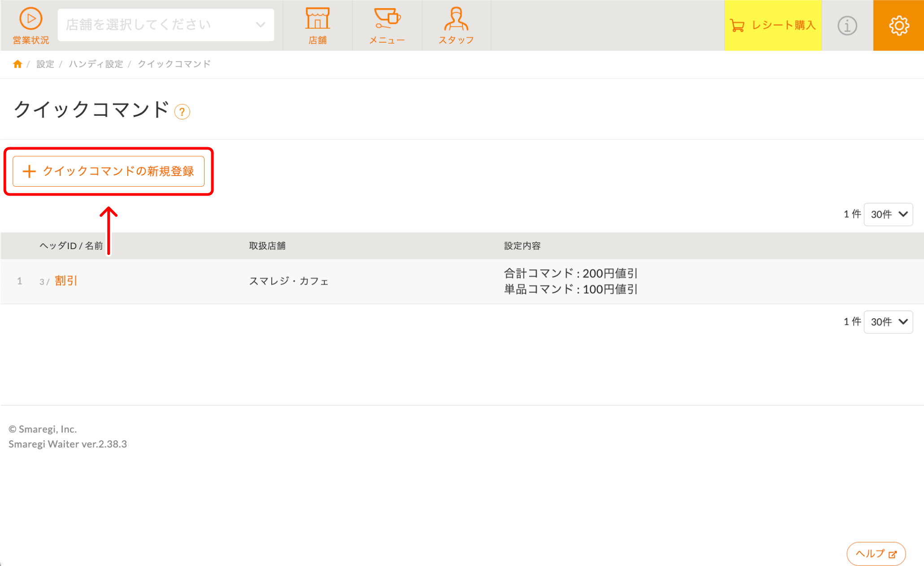Open the 営業状況 play icon
Viewport: 924px width, 566px height.
(x=31, y=19)
